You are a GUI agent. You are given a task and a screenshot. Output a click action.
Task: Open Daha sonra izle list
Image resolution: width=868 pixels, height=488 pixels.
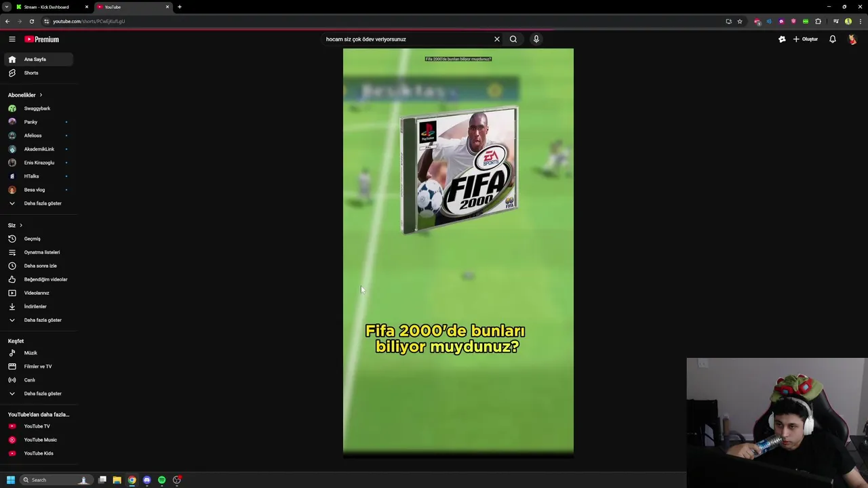click(38, 266)
